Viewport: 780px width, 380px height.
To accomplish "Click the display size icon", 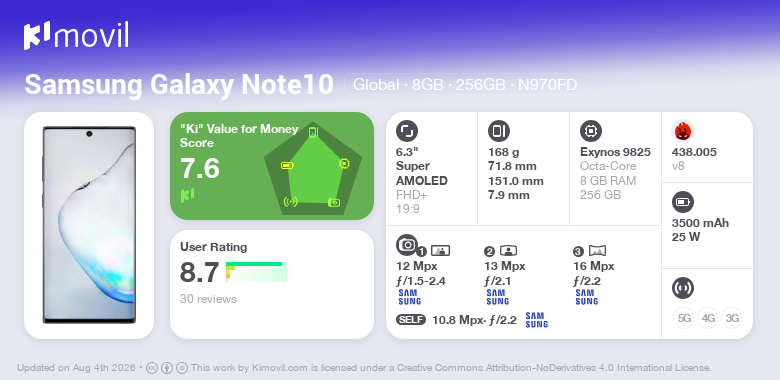I will click(407, 131).
